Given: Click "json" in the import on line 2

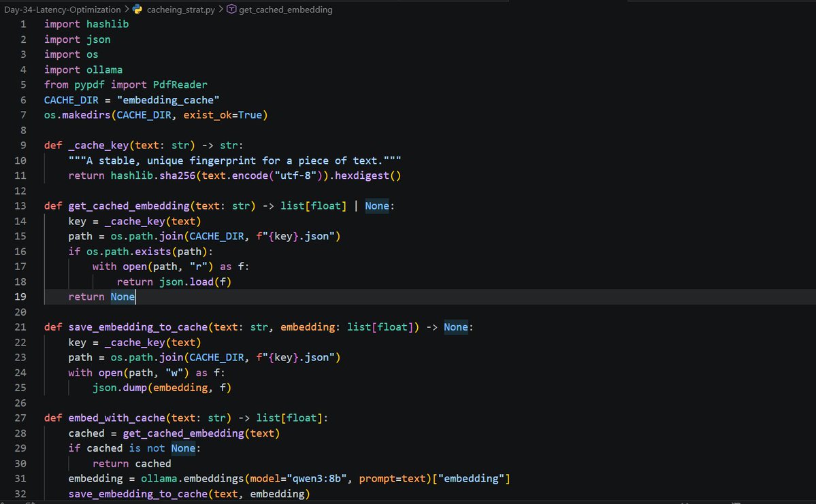Looking at the screenshot, I should coord(99,39).
